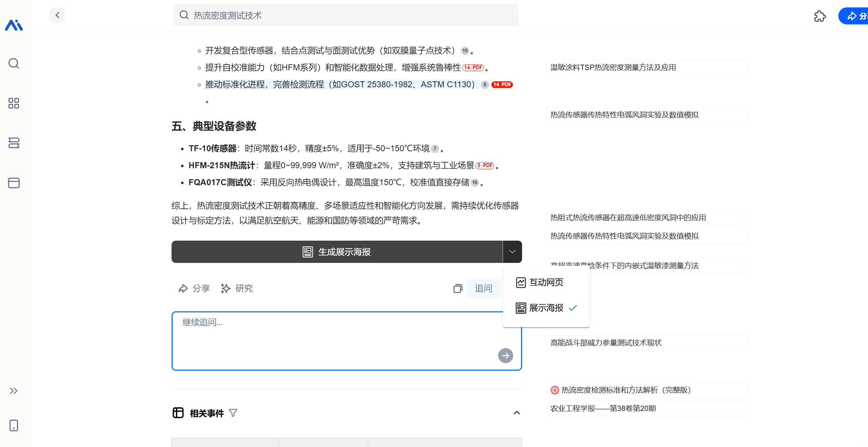This screenshot has width=868, height=447.
Task: Select 互动网页 from dropdown menu
Action: click(x=546, y=282)
